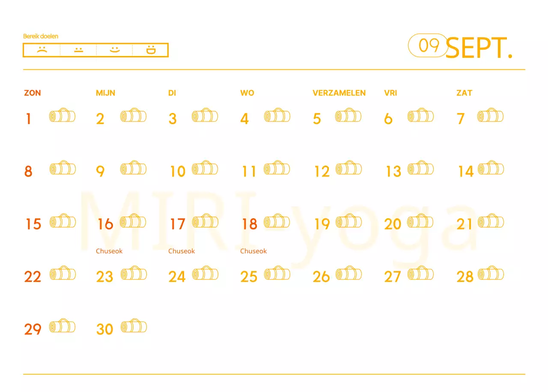Pick the smiling face mood icon
Screen dimensions: 548x392
114,50
